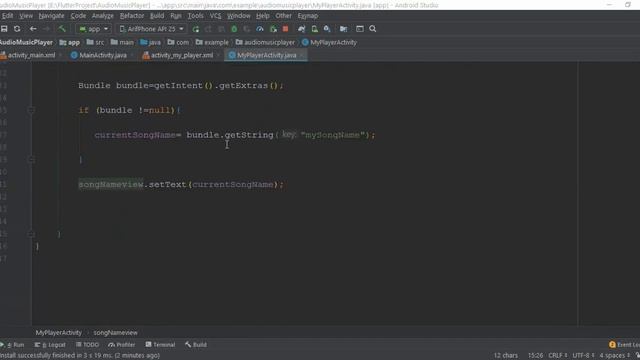640x360 pixels.
Task: Click Sync Project with Gradle Files icon
Action: tap(302, 29)
